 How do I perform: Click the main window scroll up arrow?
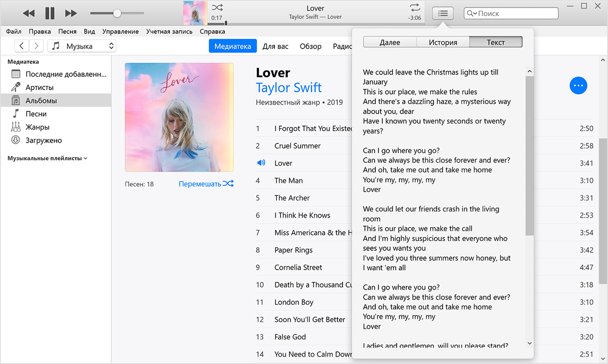tap(603, 60)
